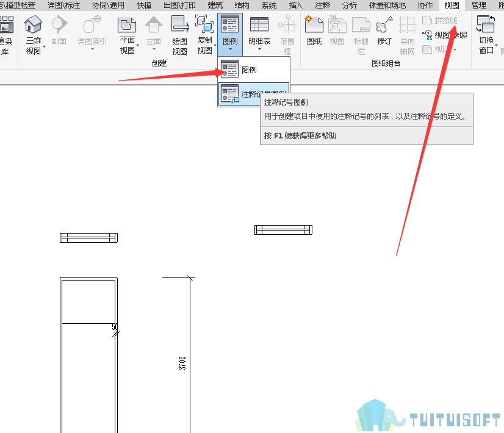Open the 详图\标注 ribbon tab
Screen dimensions: 504x433
tap(63, 5)
